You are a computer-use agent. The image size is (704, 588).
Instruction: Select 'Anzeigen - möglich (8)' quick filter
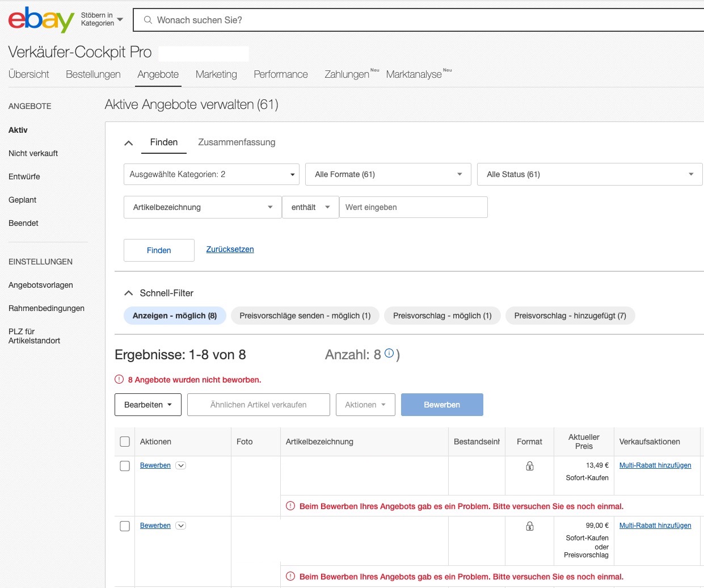click(x=175, y=316)
